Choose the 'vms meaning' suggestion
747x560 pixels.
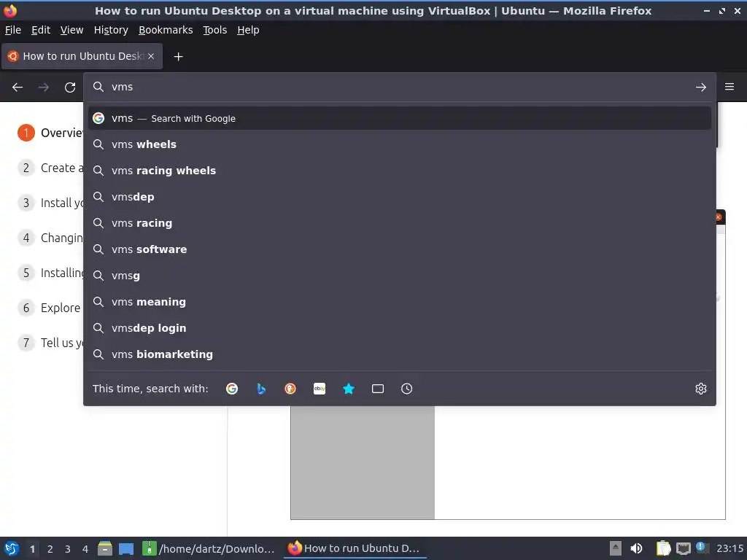(x=400, y=302)
